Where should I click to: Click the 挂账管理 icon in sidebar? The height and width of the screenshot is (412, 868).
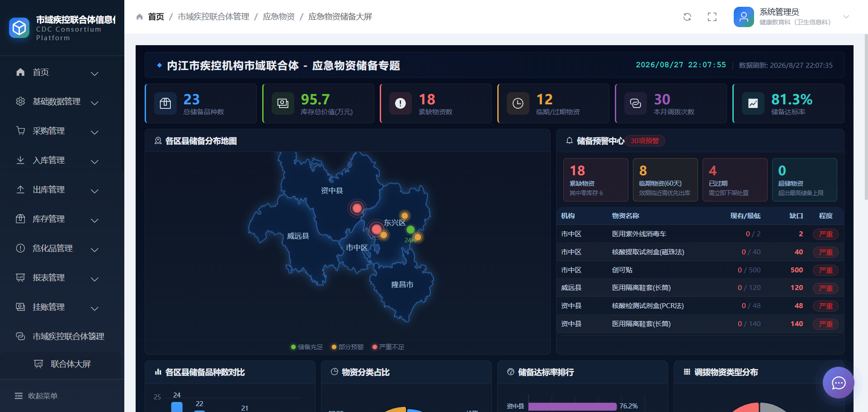click(20, 307)
